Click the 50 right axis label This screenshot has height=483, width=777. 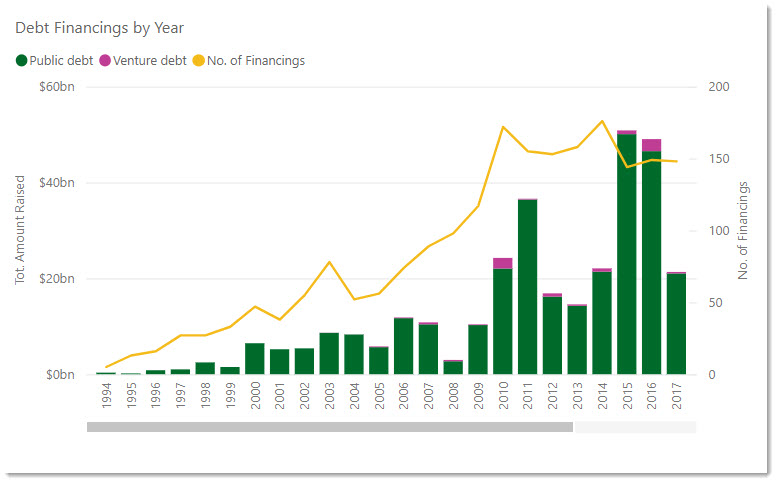[x=715, y=303]
